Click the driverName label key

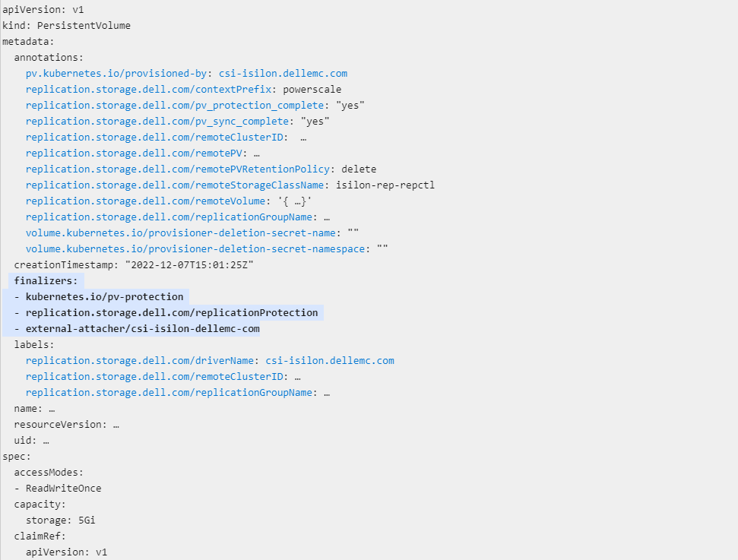(139, 361)
